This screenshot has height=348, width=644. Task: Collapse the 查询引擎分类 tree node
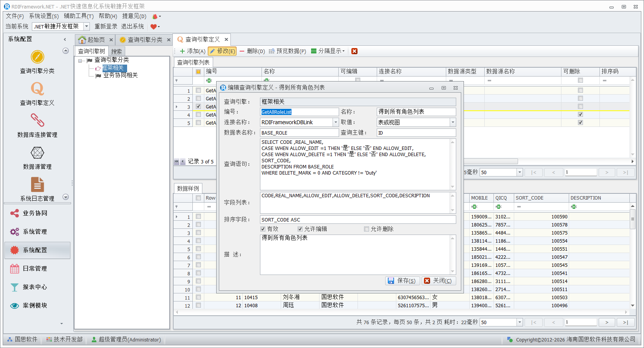click(80, 61)
